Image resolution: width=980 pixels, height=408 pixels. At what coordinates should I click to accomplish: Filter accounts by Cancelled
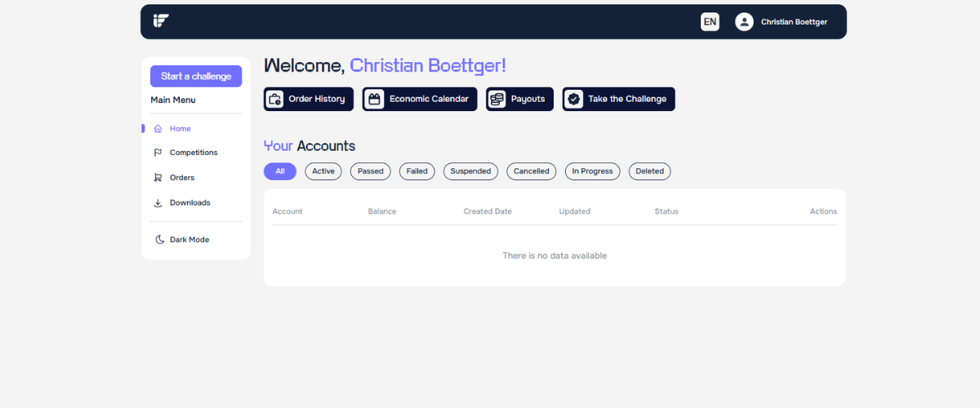click(x=532, y=171)
